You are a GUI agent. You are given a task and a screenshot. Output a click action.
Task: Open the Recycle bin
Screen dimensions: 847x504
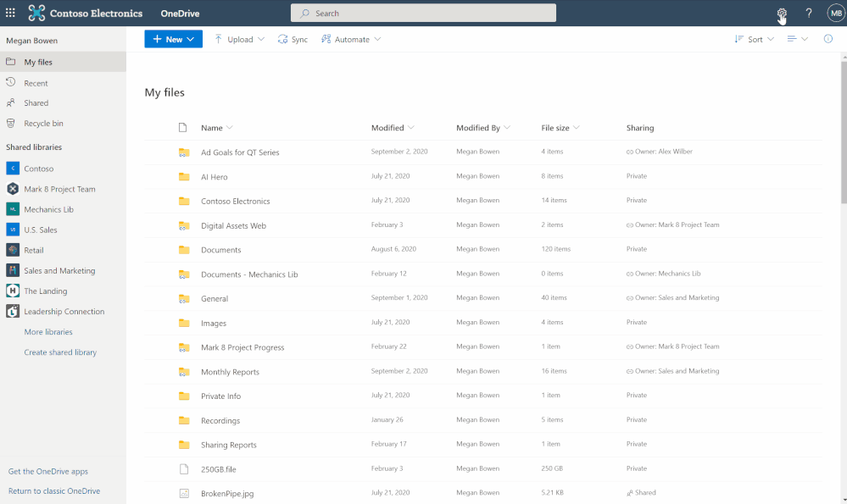coord(43,124)
